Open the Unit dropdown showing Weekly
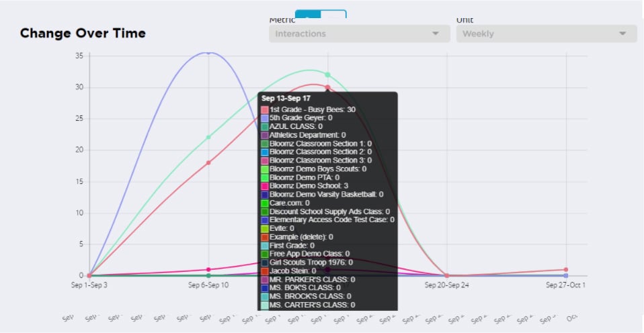 pyautogui.click(x=546, y=34)
